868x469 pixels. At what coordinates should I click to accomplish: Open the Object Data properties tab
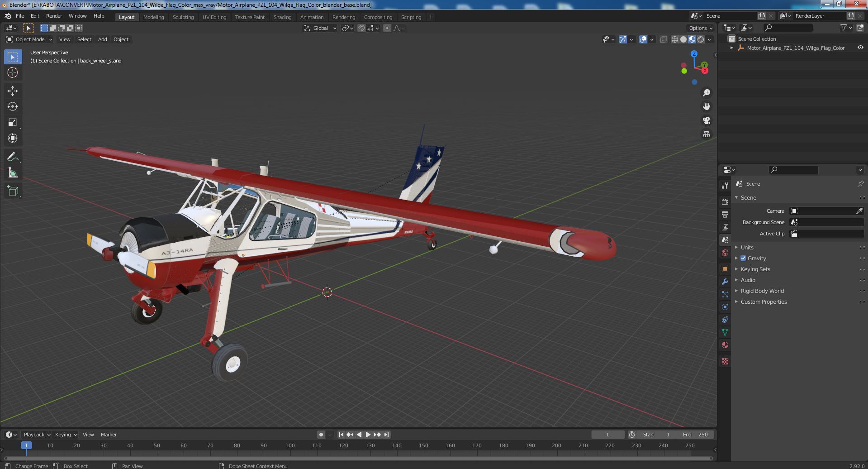click(x=725, y=332)
